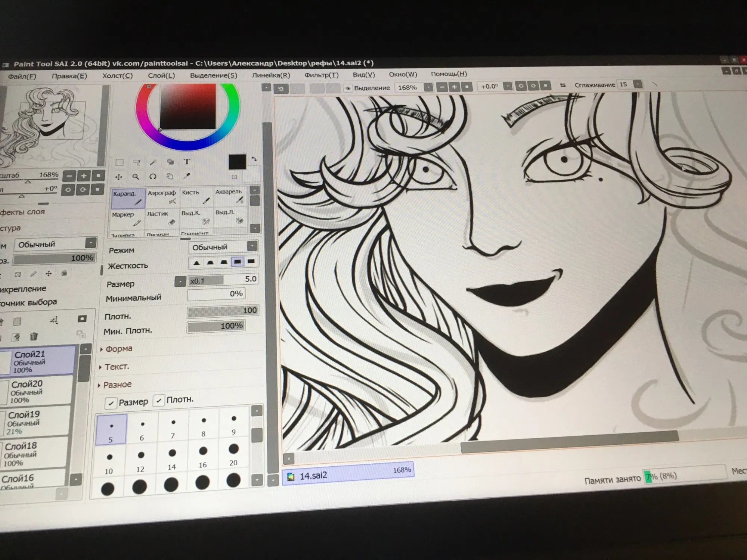747x560 pixels.
Task: Choose brush size preset 12
Action: (x=141, y=460)
